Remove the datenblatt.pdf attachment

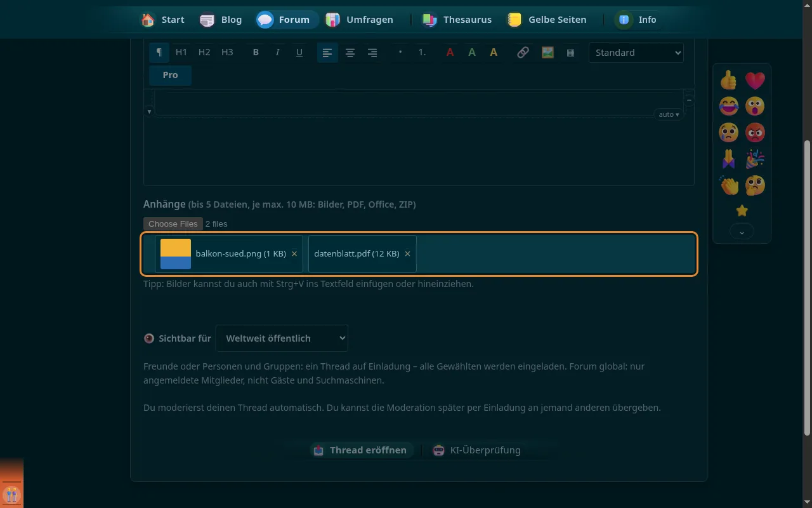[407, 254]
